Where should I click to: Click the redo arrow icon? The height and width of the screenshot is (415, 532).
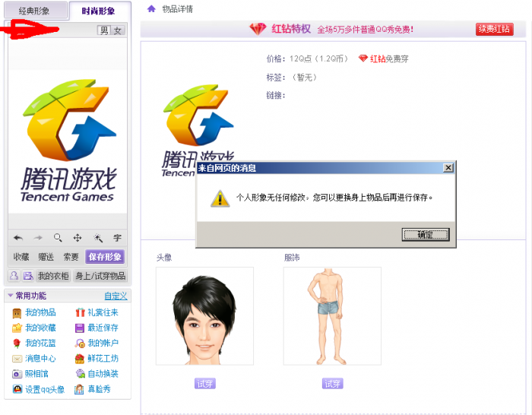coord(38,238)
